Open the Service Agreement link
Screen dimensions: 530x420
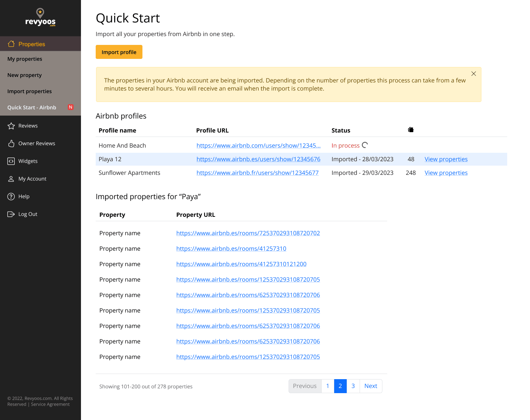[x=50, y=404]
